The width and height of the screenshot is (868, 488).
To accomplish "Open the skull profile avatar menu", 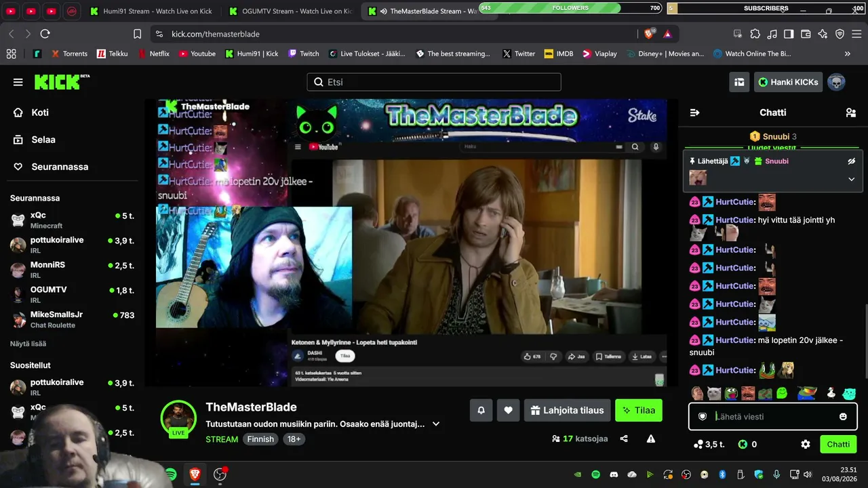I will (836, 82).
